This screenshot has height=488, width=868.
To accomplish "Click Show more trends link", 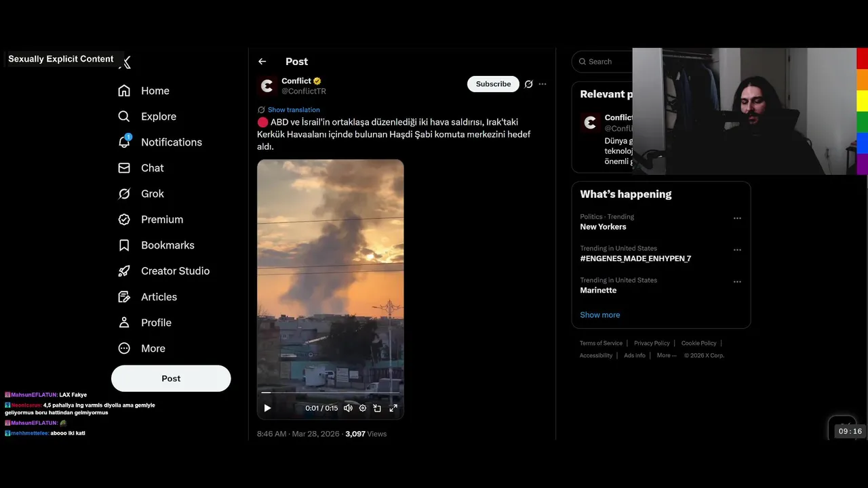I will [x=599, y=315].
